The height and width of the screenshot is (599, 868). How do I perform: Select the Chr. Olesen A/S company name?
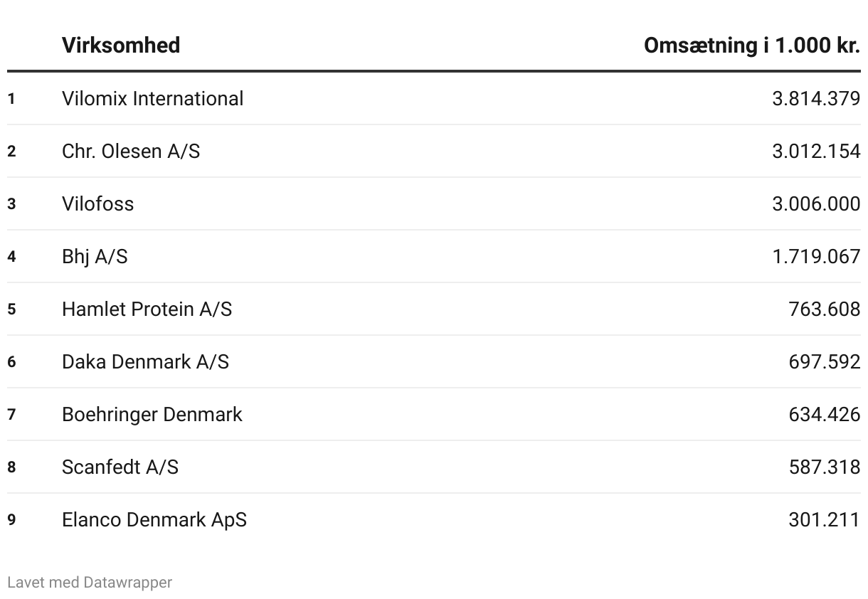(131, 151)
